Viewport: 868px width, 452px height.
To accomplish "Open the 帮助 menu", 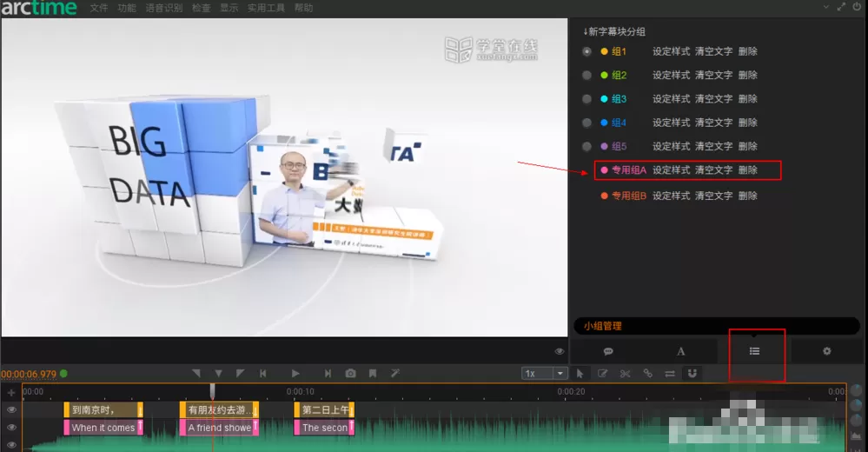I will [x=303, y=8].
